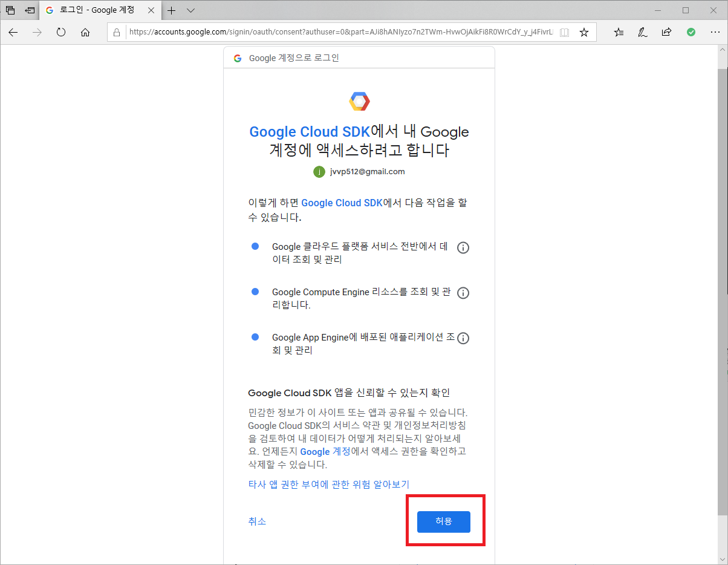Expand the tab preview chevron
Viewport: 728px width, 565px height.
click(x=190, y=10)
